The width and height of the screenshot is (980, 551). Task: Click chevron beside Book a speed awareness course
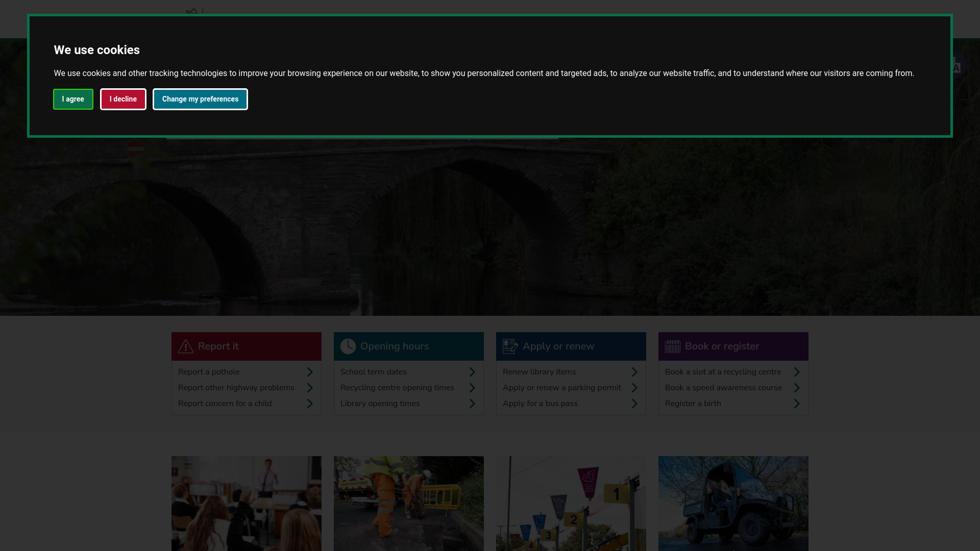coord(797,388)
